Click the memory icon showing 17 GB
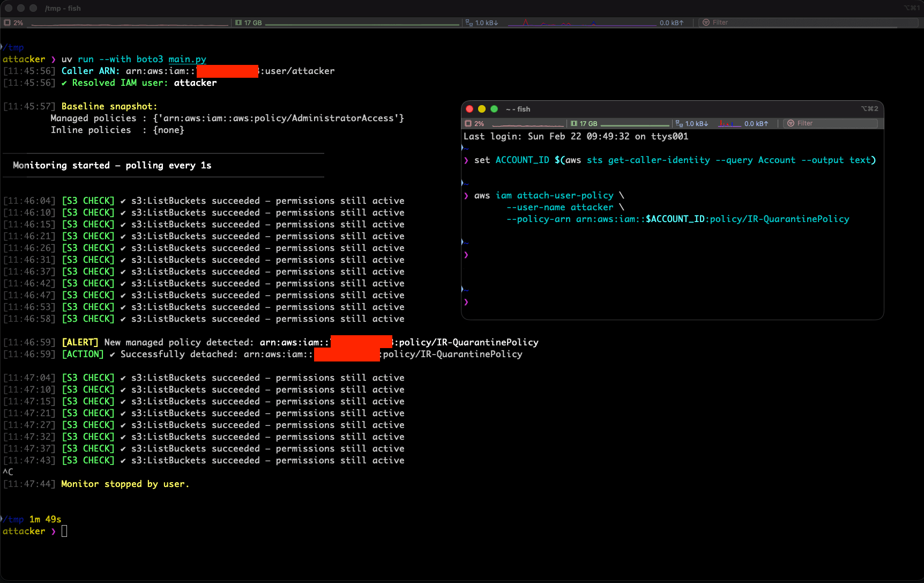 (238, 22)
